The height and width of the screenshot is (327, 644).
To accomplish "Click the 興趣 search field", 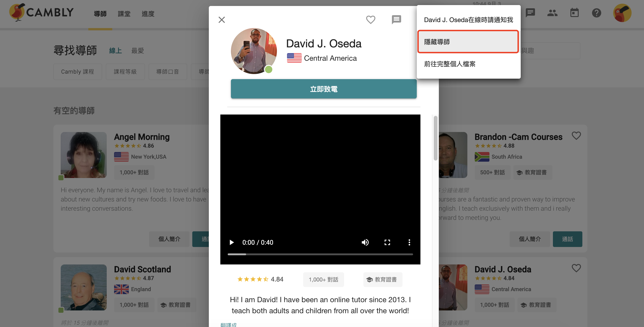I will pyautogui.click(x=550, y=51).
